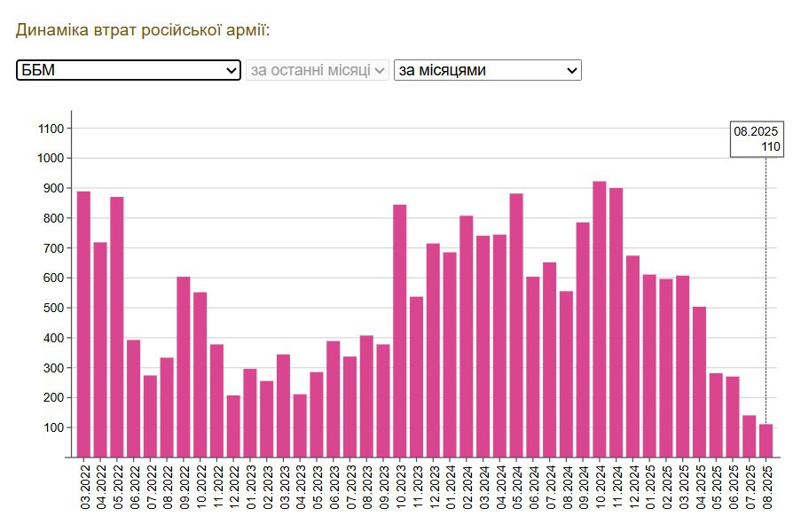Open the disabled 'за останні місяці' dropdown
Image resolution: width=801 pixels, height=532 pixels.
[x=318, y=70]
